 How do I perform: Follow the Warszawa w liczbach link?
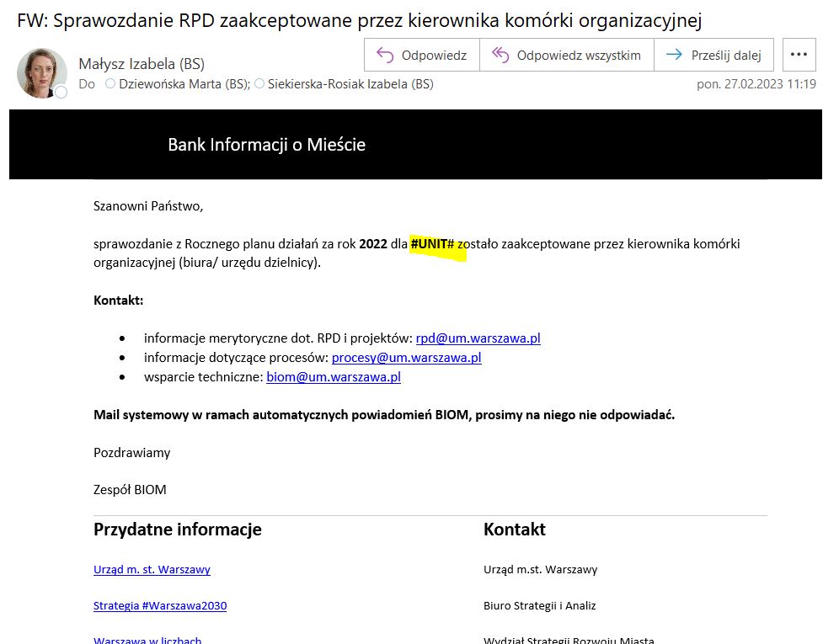pos(147,639)
